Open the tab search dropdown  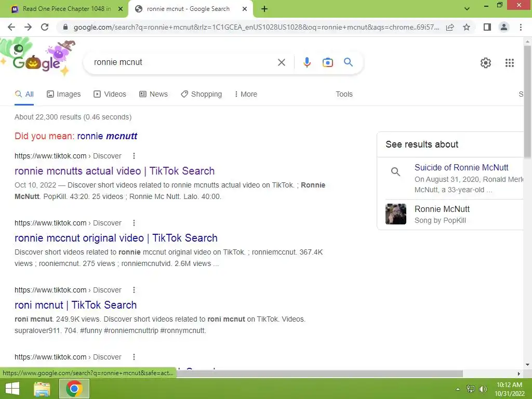click(x=467, y=9)
